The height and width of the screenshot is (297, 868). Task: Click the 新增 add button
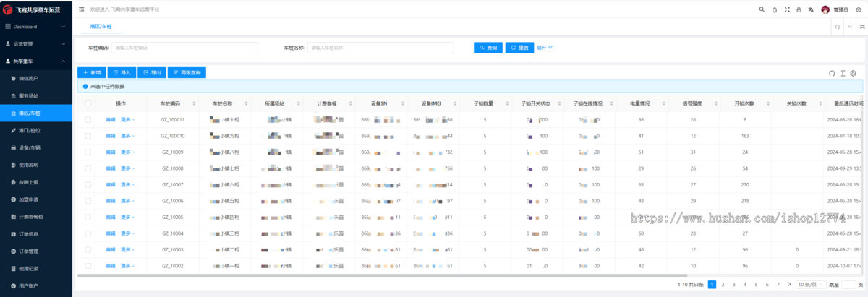pos(91,73)
